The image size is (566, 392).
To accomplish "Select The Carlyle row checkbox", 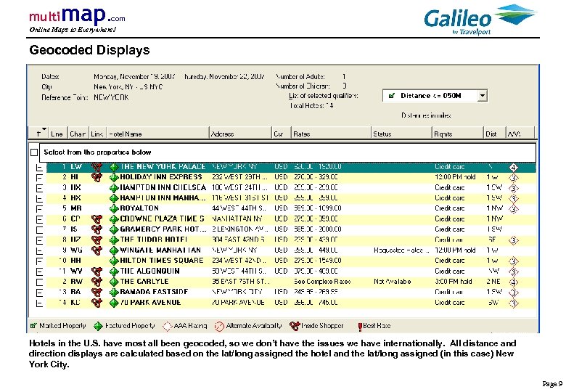I will 39,282.
